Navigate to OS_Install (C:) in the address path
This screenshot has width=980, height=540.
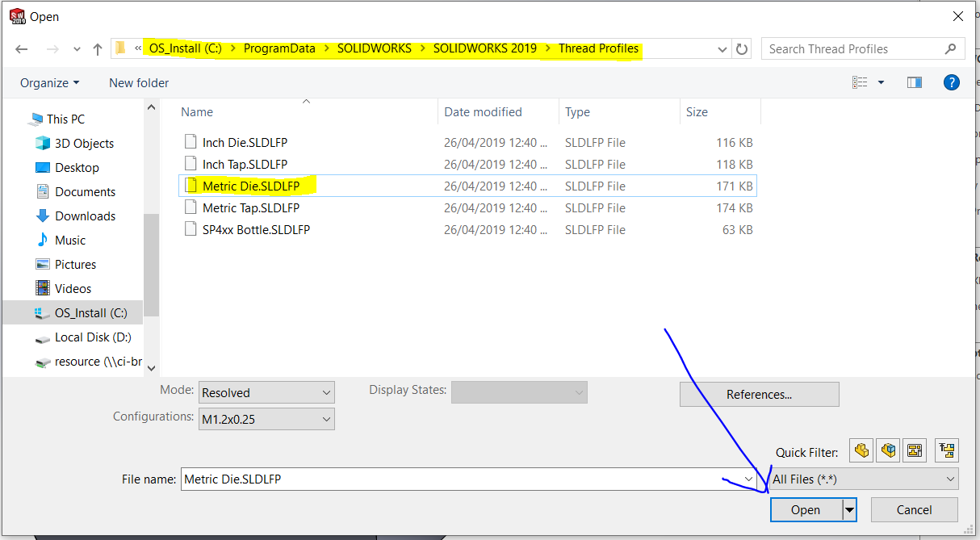186,48
